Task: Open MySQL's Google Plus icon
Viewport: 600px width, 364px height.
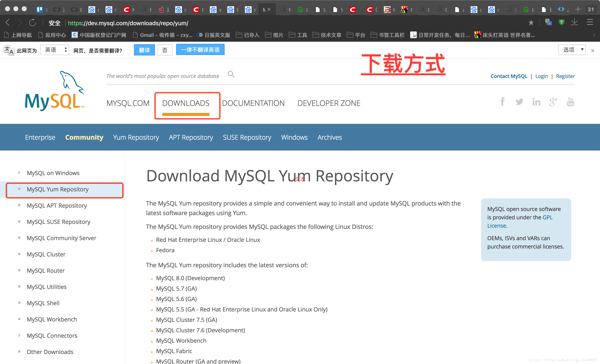Action: (553, 102)
